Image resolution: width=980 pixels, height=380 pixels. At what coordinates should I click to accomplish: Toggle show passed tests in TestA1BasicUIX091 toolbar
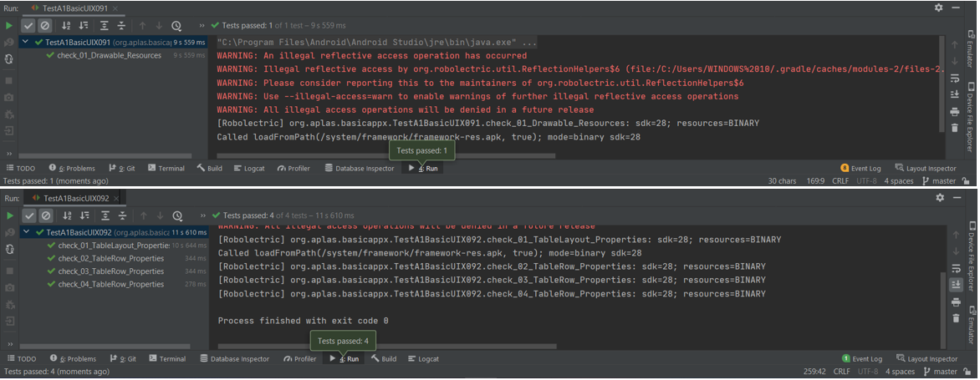pos(28,26)
